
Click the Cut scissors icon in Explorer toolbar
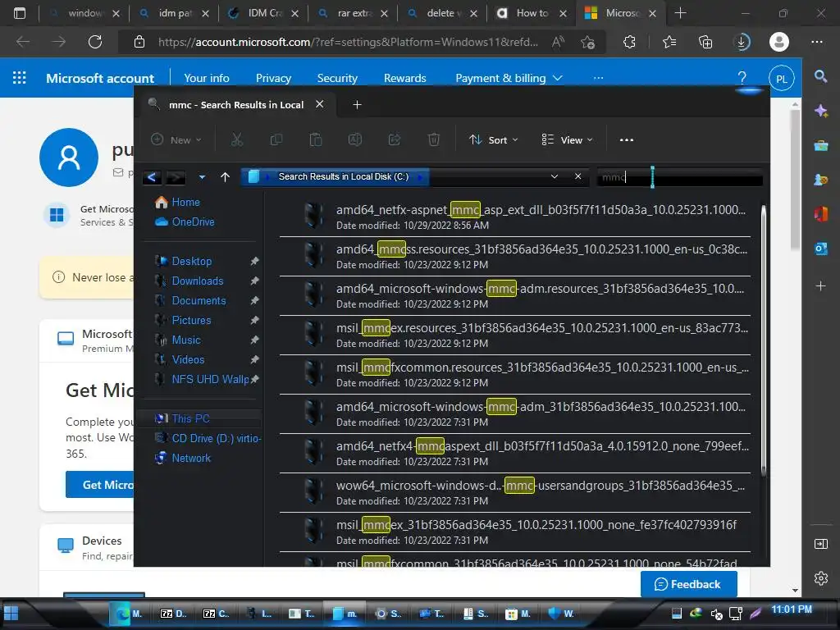point(237,139)
